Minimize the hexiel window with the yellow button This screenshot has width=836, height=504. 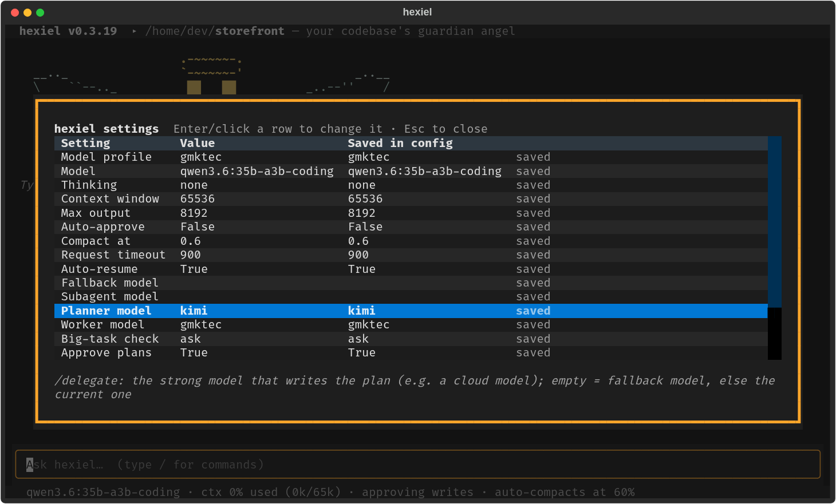(27, 13)
